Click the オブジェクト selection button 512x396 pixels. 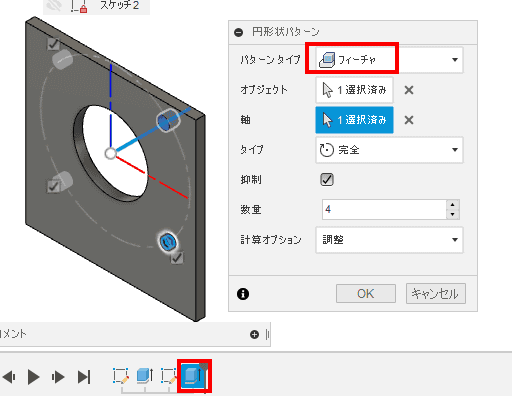click(354, 90)
